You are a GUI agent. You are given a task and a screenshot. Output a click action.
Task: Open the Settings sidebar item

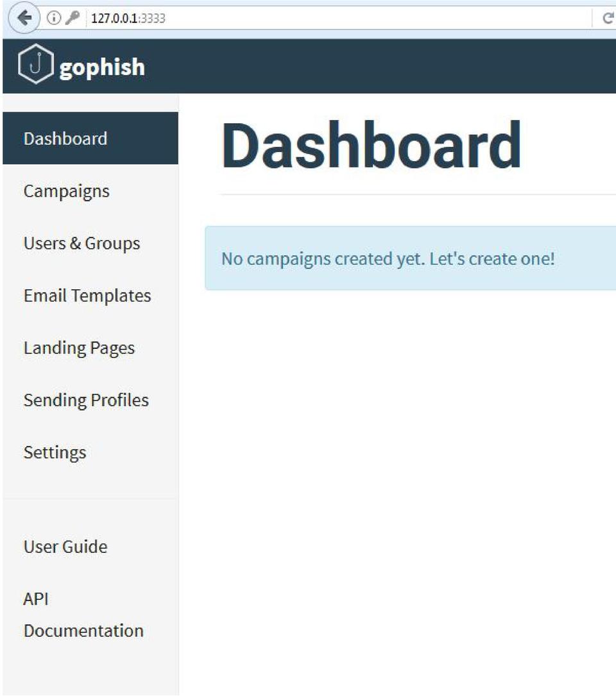55,452
